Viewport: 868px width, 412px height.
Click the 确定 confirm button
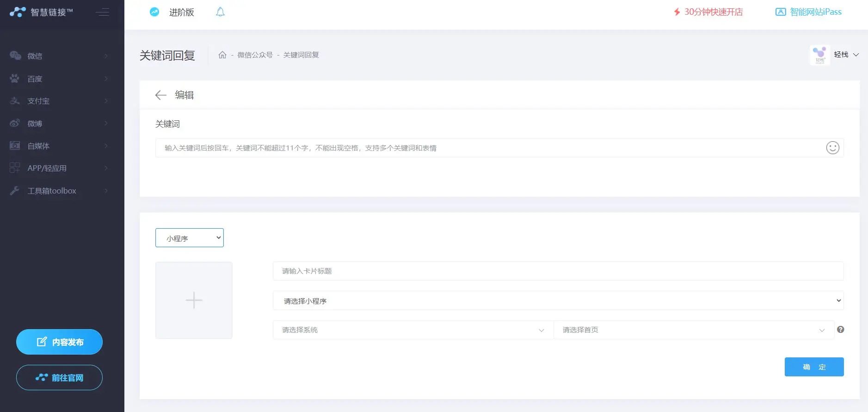(x=814, y=367)
